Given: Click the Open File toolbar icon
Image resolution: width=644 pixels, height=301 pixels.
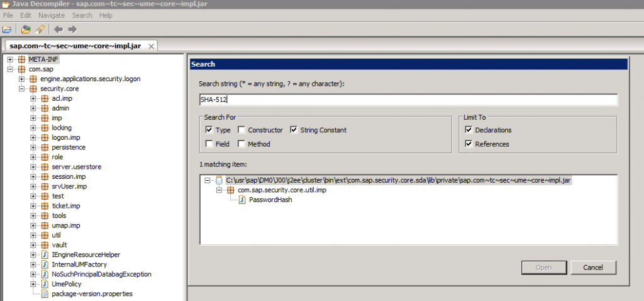Looking at the screenshot, I should [x=6, y=29].
